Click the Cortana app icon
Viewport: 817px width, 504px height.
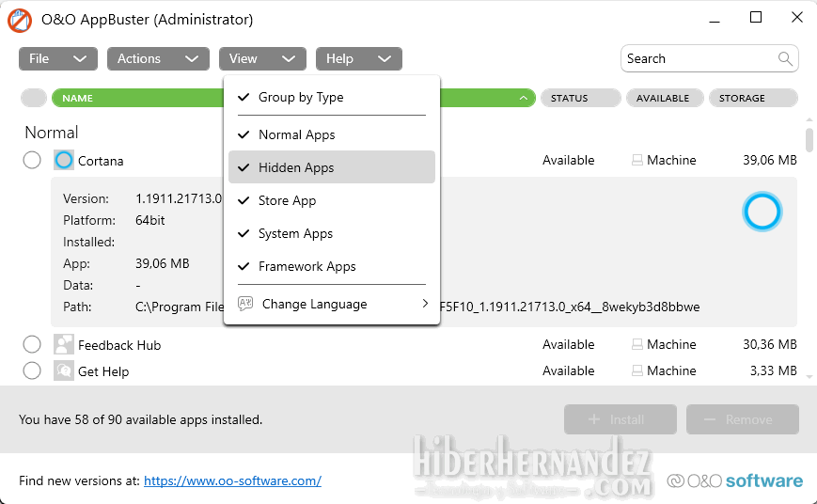64,160
